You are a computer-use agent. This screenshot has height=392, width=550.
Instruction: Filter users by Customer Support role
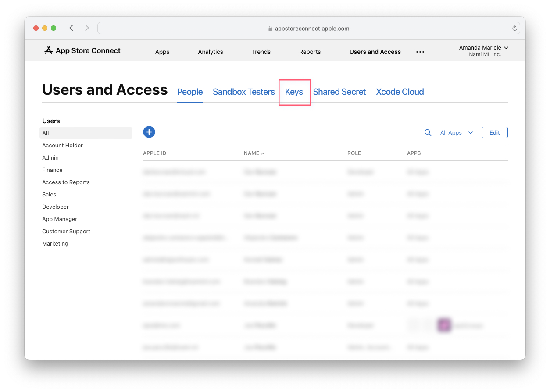tap(66, 231)
